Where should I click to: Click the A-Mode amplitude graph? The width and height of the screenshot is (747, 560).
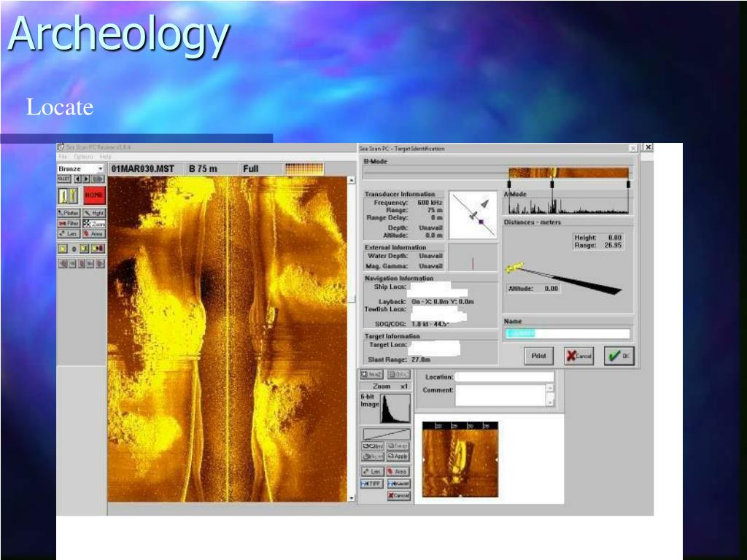tap(568, 206)
